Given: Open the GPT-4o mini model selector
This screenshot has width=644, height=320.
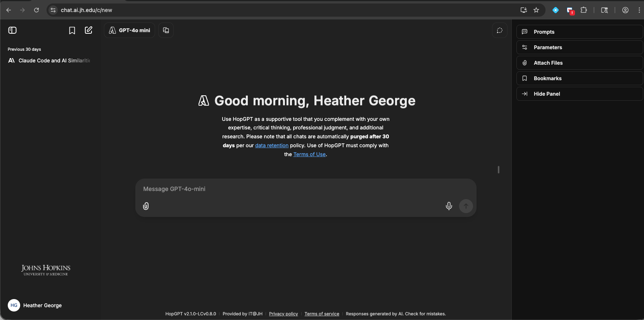Looking at the screenshot, I should pos(129,30).
